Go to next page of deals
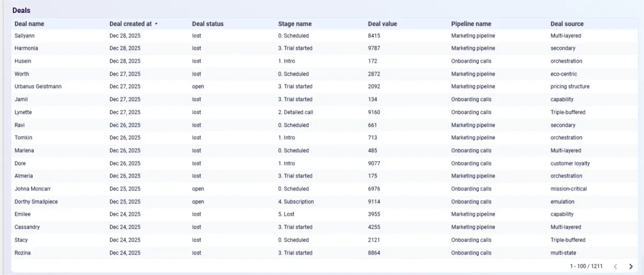The height and width of the screenshot is (275, 644). [x=631, y=266]
